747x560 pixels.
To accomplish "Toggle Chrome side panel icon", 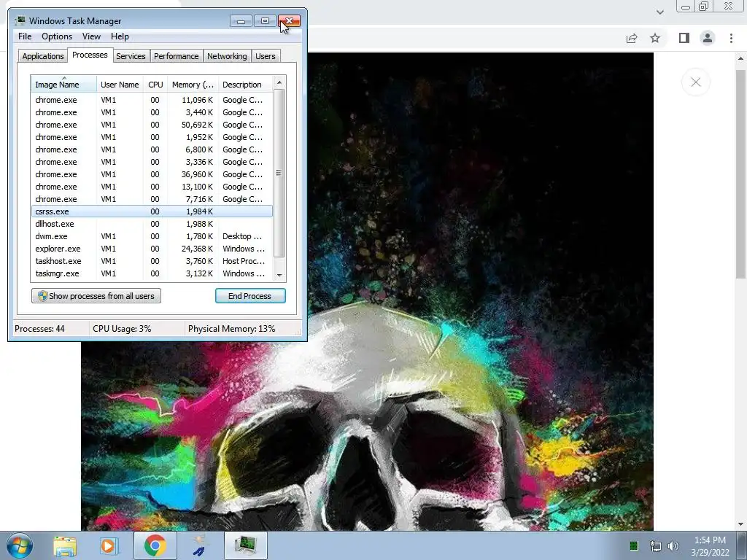I will pyautogui.click(x=684, y=38).
